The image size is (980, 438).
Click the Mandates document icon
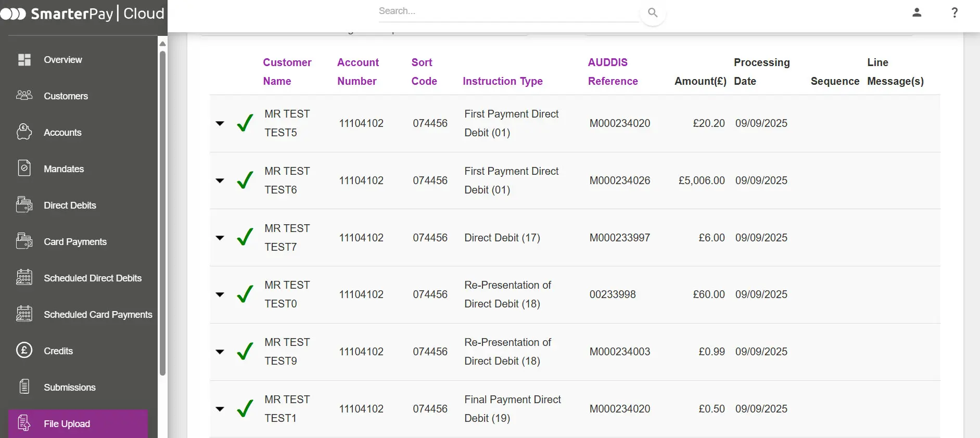[24, 169]
